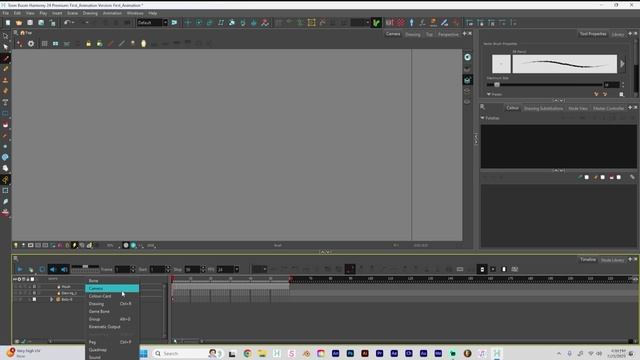The height and width of the screenshot is (360, 640).
Task: Choose the Hand tool in left toolbar
Action: tap(5, 168)
